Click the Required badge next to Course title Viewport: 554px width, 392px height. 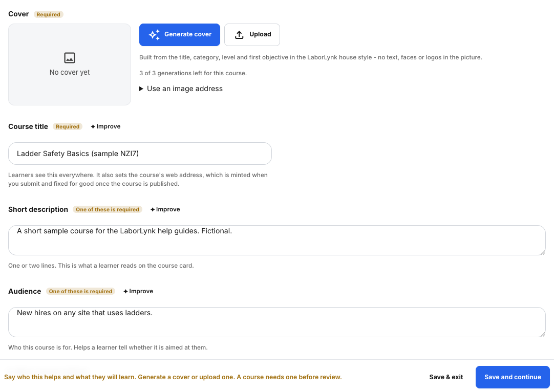pyautogui.click(x=68, y=126)
